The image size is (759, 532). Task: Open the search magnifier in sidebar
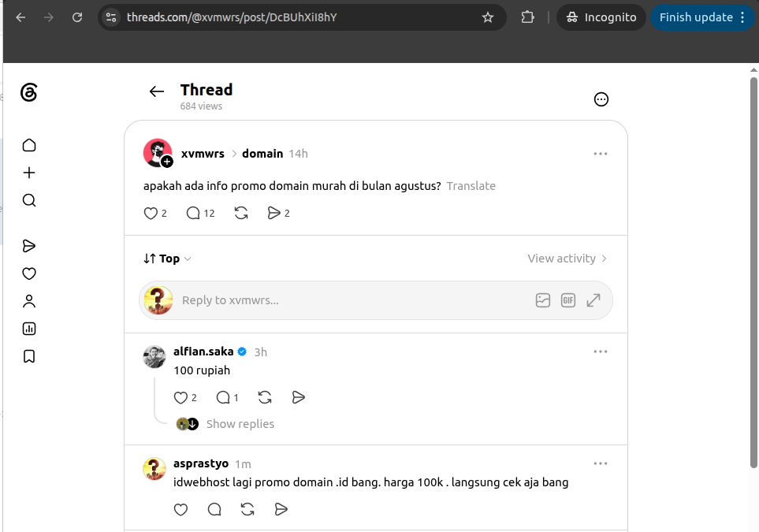(x=29, y=200)
